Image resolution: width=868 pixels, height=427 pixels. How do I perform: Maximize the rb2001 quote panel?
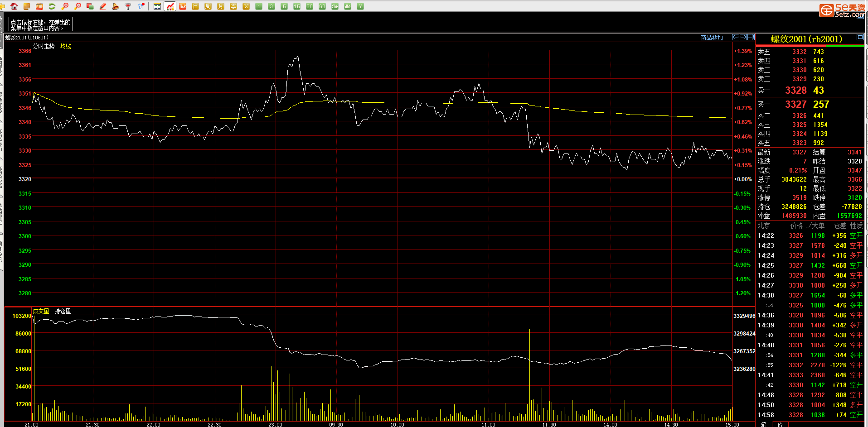[860, 37]
